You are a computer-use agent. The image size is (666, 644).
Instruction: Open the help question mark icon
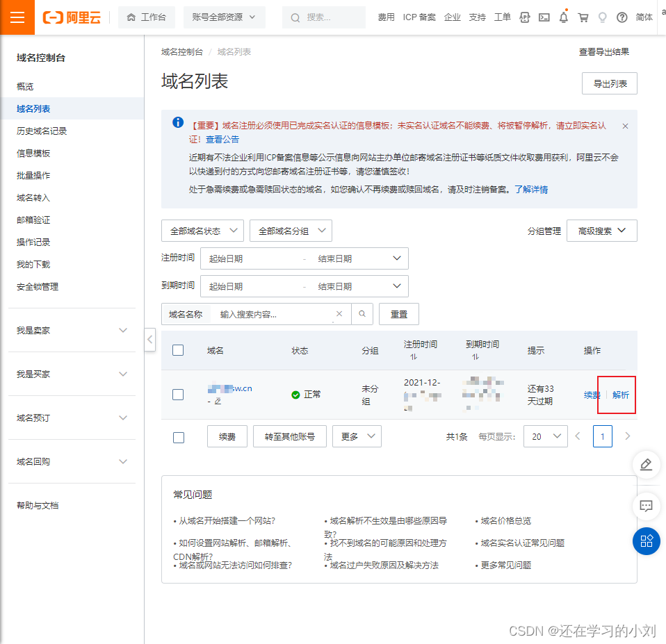[x=622, y=17]
